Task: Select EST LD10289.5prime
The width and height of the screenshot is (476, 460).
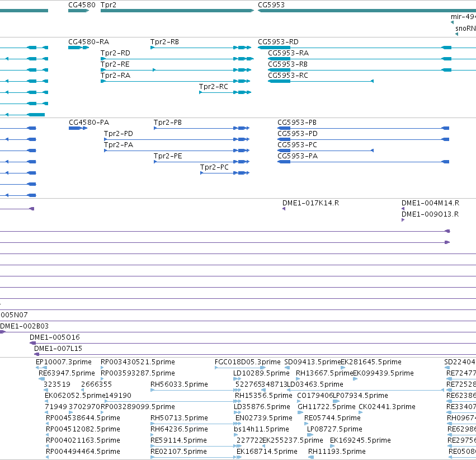Action: tap(261, 373)
